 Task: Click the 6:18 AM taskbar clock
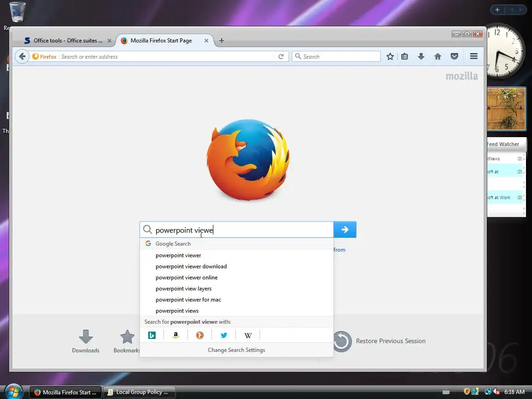(514, 392)
